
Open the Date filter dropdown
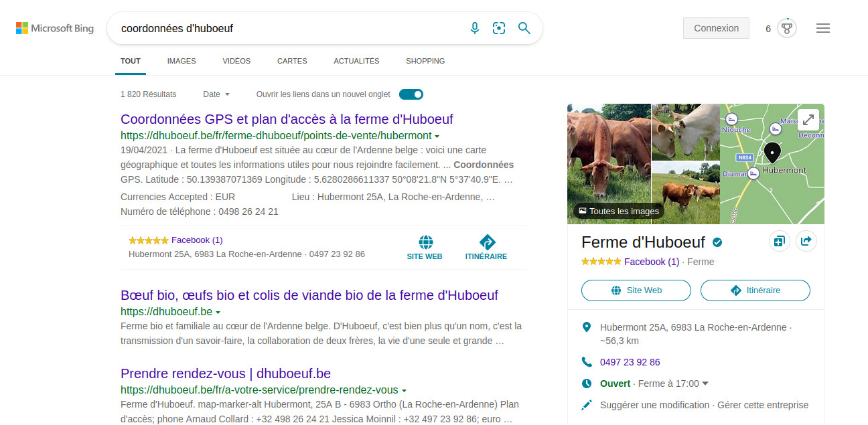(x=216, y=94)
